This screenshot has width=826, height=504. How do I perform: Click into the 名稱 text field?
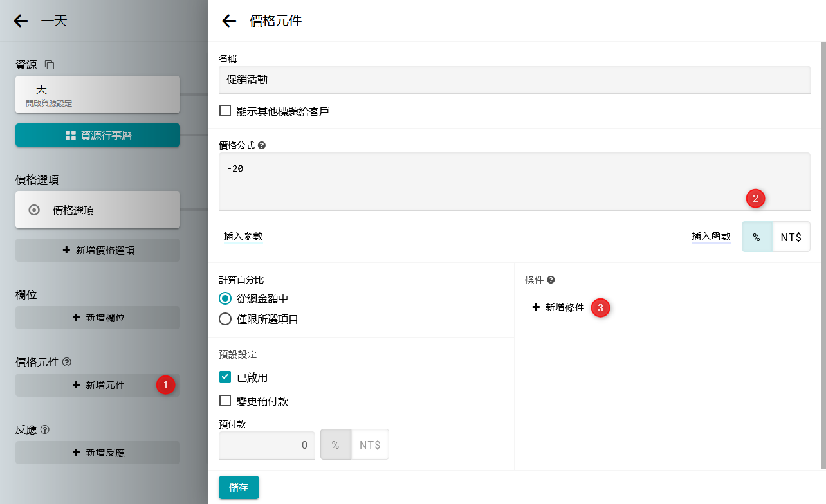click(513, 80)
